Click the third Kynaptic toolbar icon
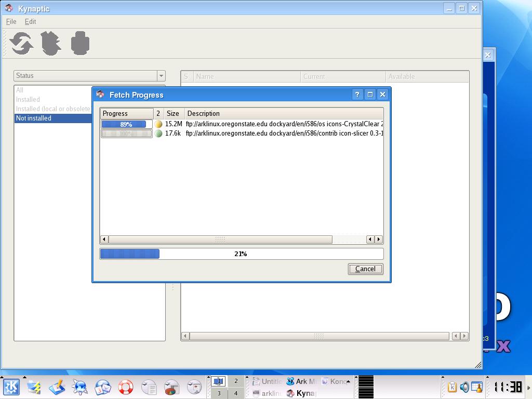The height and width of the screenshot is (399, 532). point(81,43)
